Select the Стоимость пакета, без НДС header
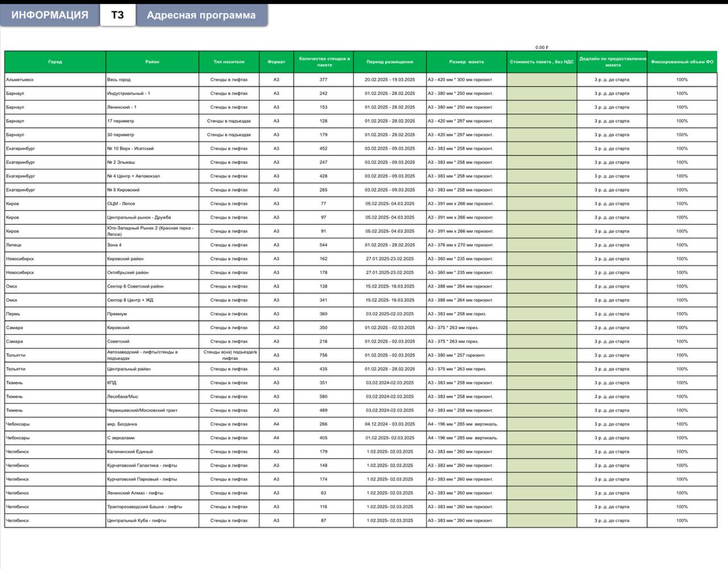728x569 pixels. (x=541, y=61)
